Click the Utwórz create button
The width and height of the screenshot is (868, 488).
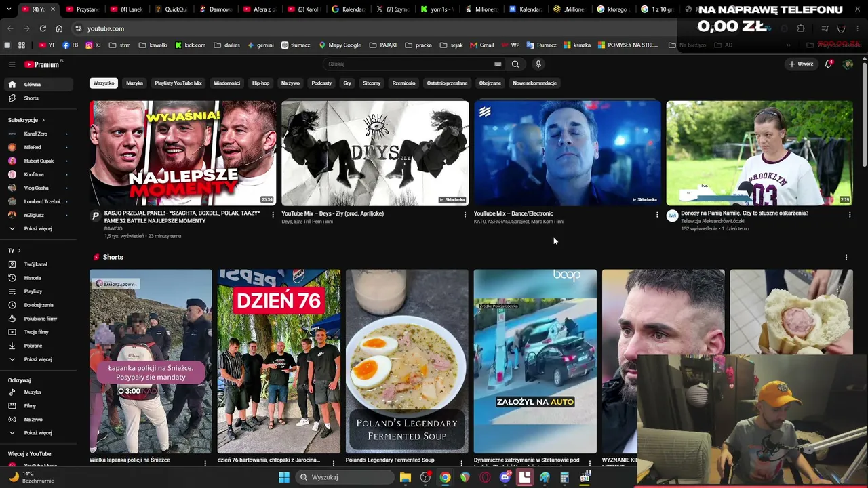[801, 64]
